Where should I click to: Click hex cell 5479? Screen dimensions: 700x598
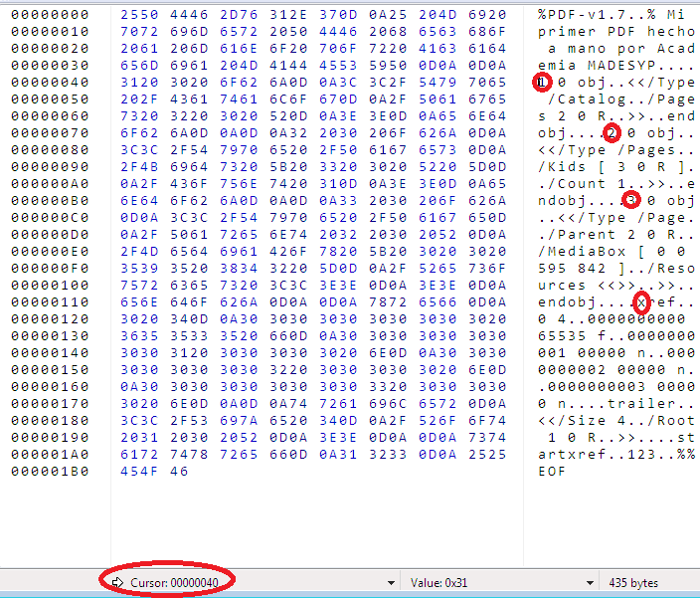pyautogui.click(x=437, y=83)
